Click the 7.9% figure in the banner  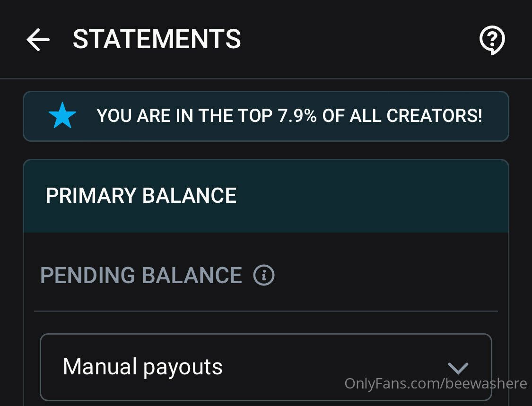(297, 116)
